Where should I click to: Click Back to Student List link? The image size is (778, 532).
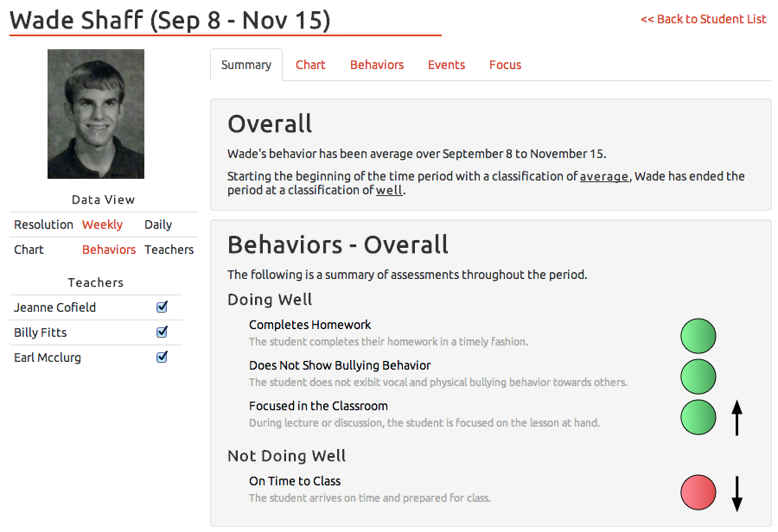pos(704,19)
